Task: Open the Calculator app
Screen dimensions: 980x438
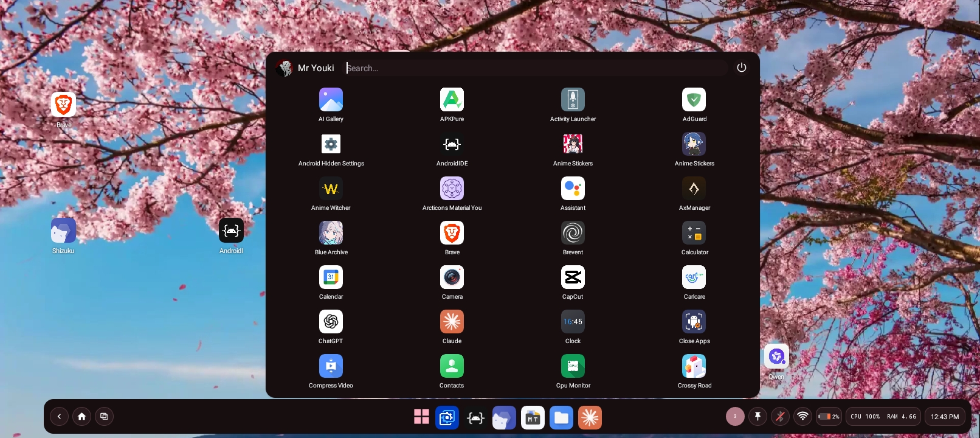Action: pos(694,233)
